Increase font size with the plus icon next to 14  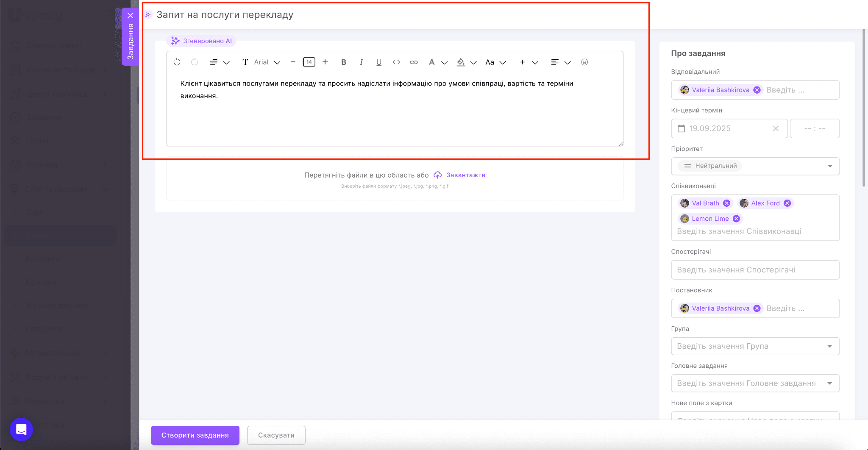(325, 62)
